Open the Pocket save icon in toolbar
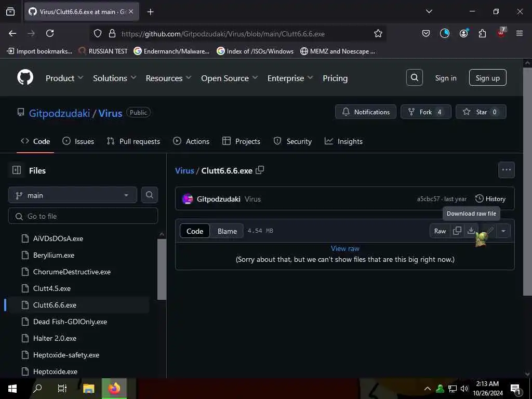532x399 pixels. click(x=426, y=33)
